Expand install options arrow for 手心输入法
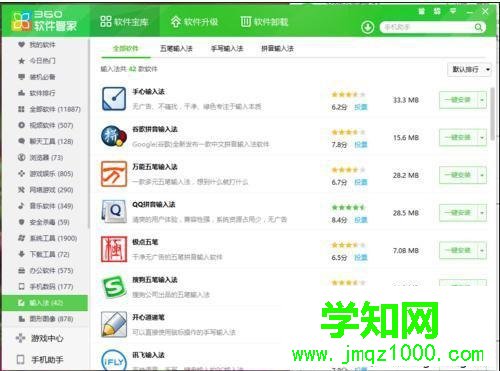The width and height of the screenshot is (500, 371). tap(482, 100)
